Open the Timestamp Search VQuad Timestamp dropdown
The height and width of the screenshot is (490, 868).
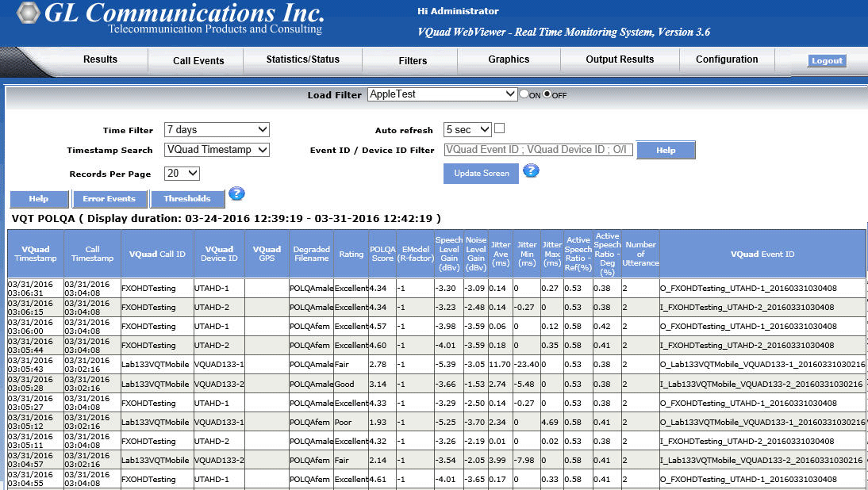(217, 150)
